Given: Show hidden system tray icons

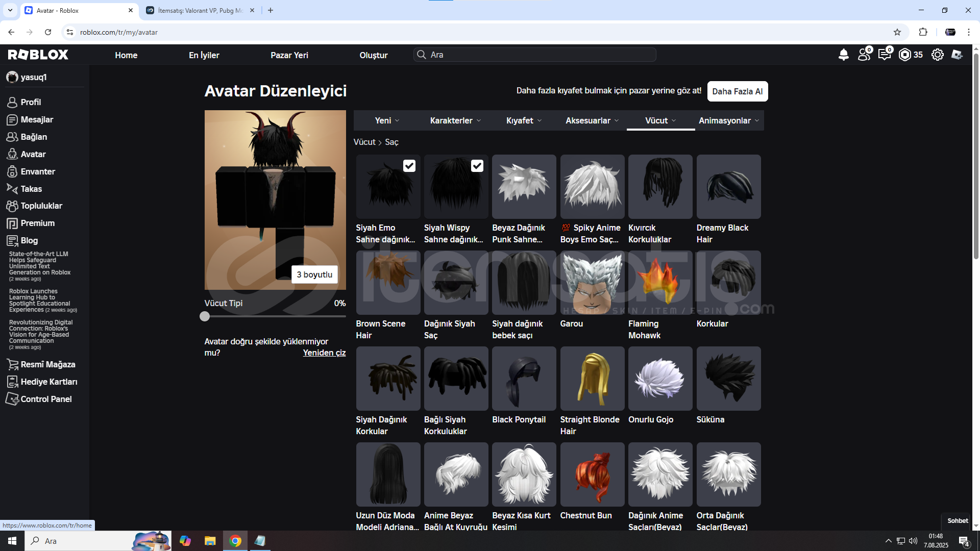Looking at the screenshot, I should [x=888, y=541].
